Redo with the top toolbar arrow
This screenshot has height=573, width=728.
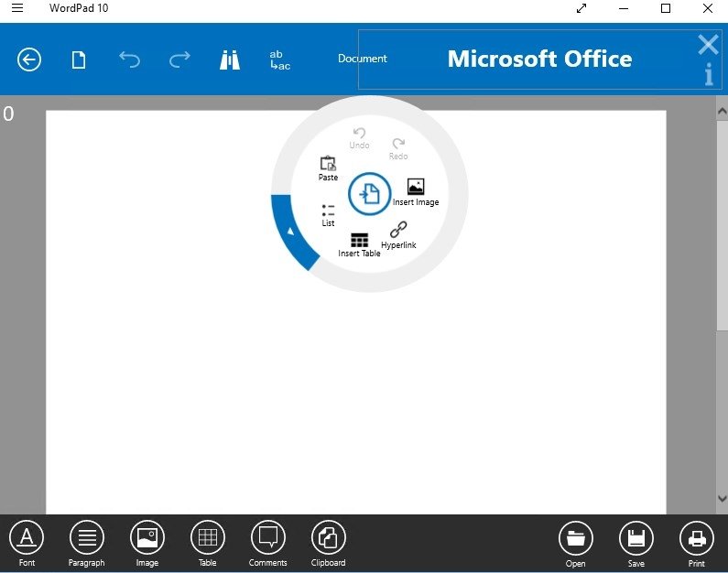pos(179,59)
